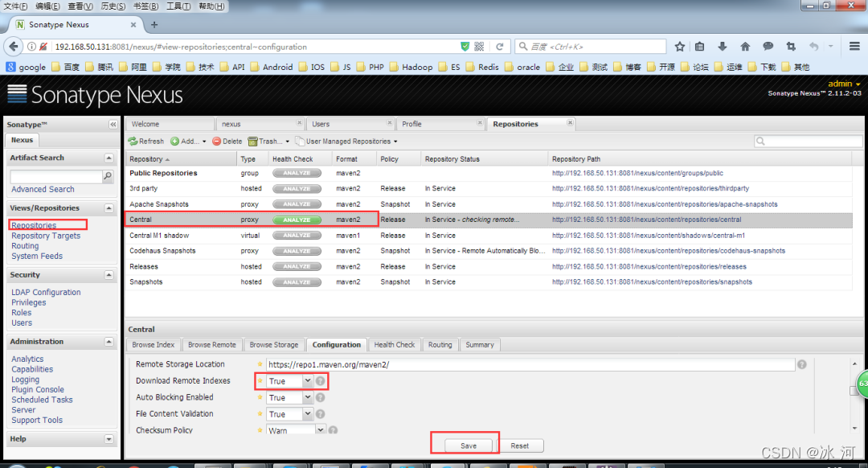Open the browser hamburger menu

tap(854, 47)
